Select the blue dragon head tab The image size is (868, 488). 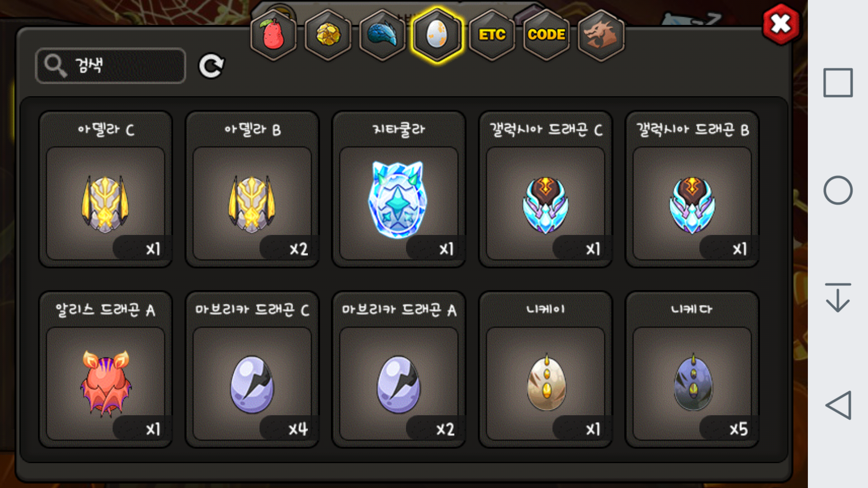click(x=382, y=34)
